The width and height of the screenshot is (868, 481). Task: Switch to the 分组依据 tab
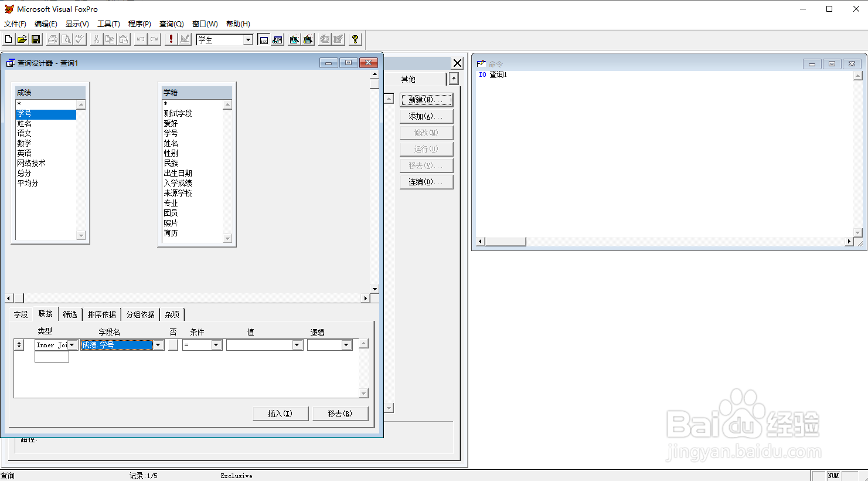click(141, 314)
